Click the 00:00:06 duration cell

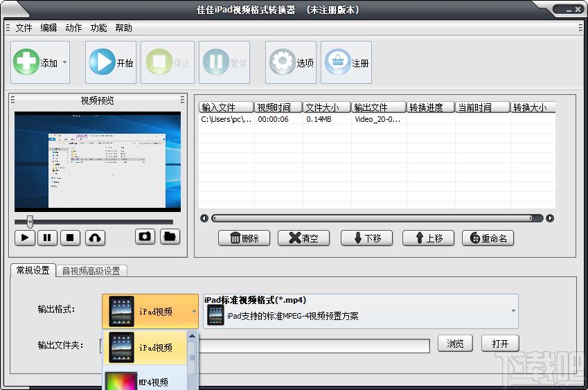[x=274, y=119]
